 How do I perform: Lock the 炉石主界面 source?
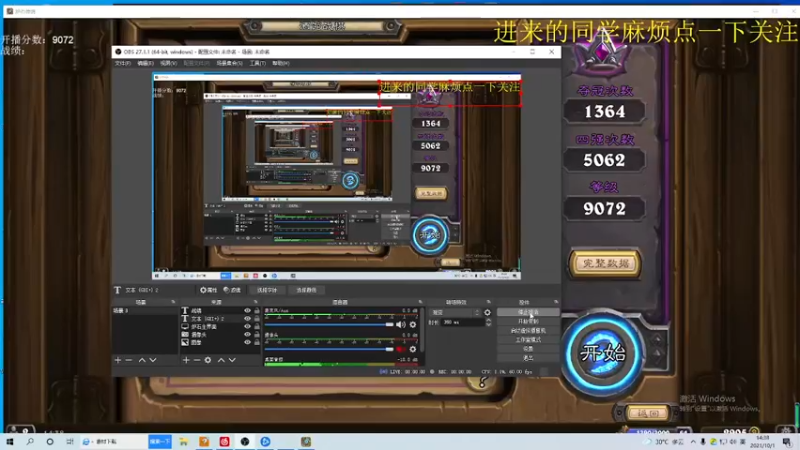[257, 327]
